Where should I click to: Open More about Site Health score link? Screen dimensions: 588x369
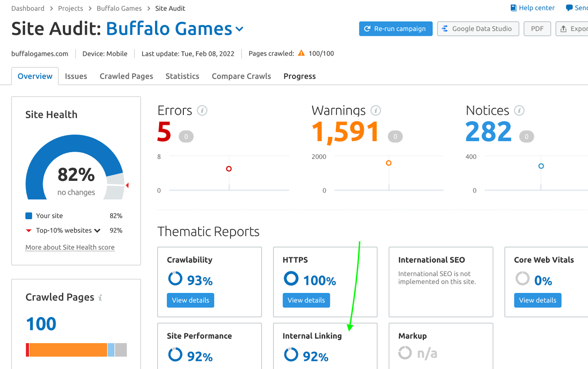tap(70, 247)
